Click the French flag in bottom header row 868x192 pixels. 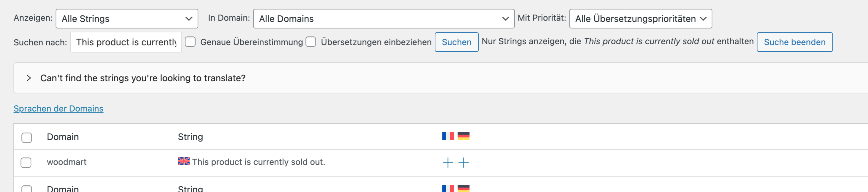tap(448, 188)
